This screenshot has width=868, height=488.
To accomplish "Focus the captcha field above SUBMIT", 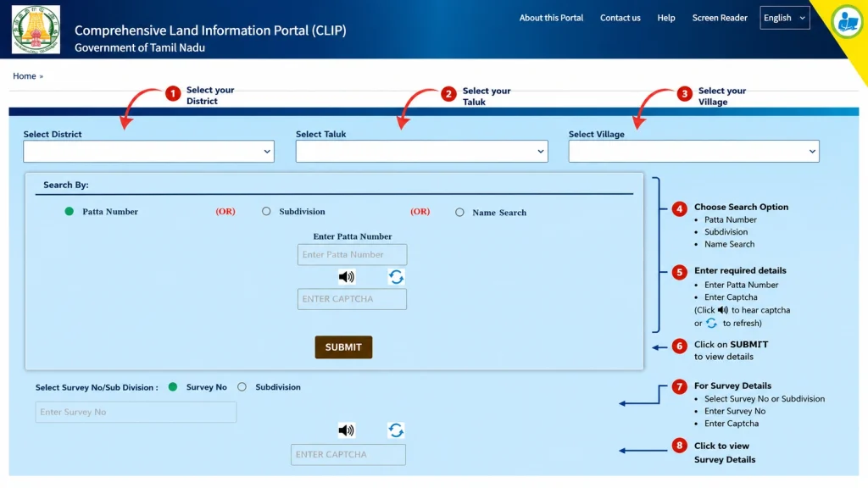I will point(352,299).
